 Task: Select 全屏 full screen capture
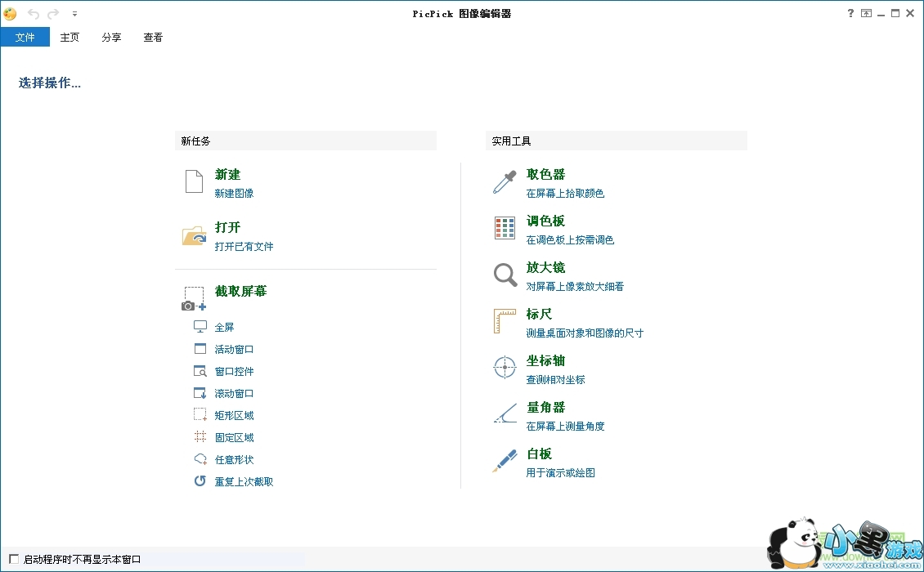[224, 327]
